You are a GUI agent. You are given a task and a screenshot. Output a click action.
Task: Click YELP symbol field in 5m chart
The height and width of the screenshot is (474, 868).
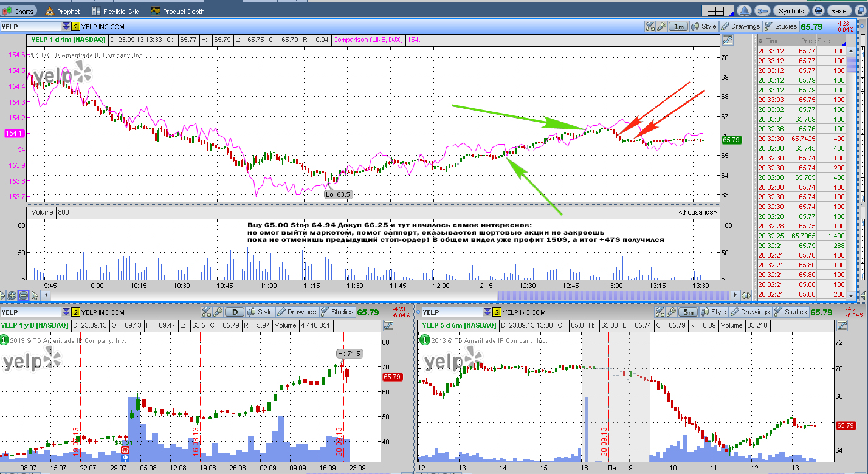[451, 312]
